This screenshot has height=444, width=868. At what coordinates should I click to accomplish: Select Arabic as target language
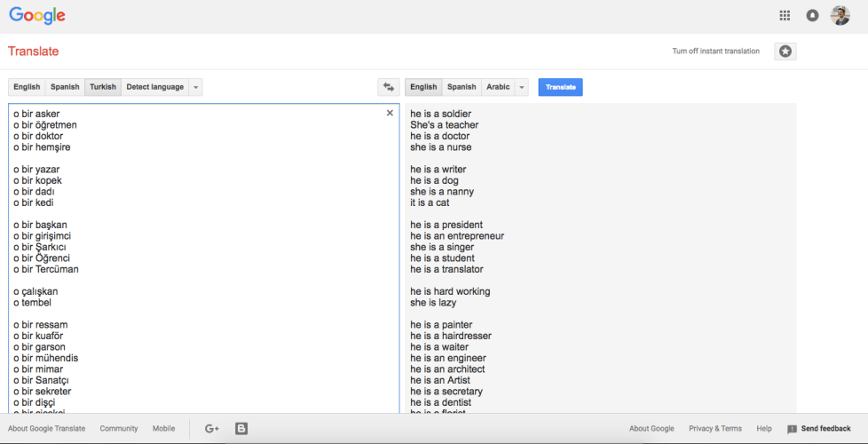(498, 87)
